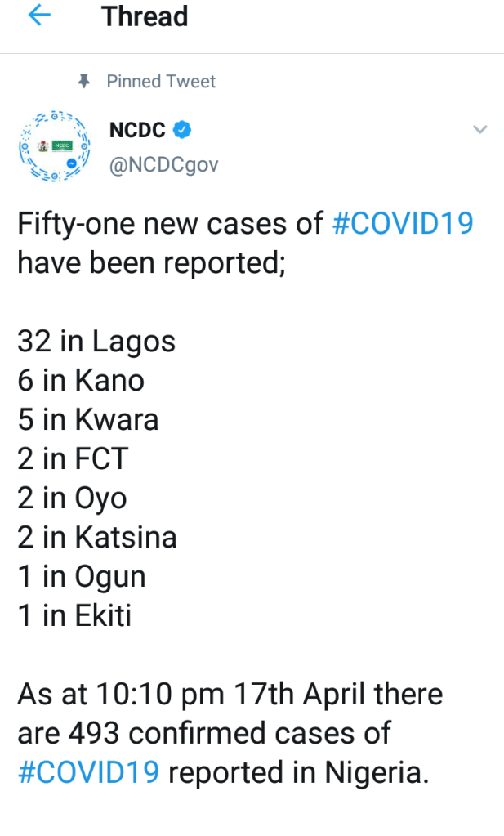Click the '32 in Lagos' line
The width and height of the screenshot is (504, 836).
point(96,342)
